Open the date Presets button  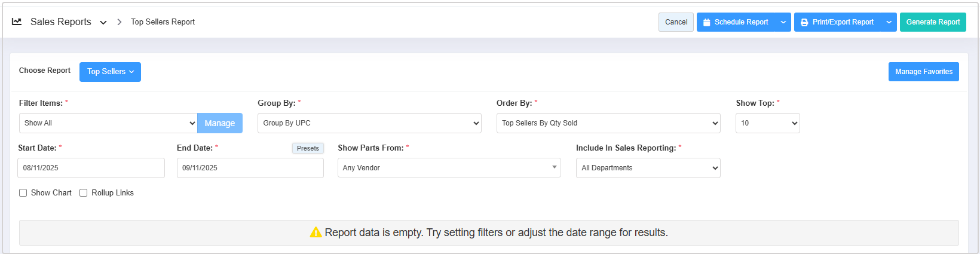(308, 148)
